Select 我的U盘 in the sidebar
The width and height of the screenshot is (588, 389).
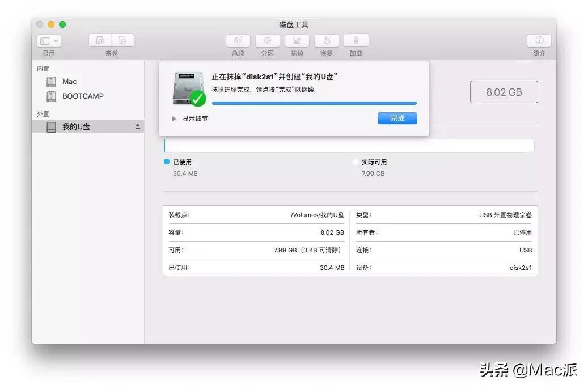(x=88, y=127)
